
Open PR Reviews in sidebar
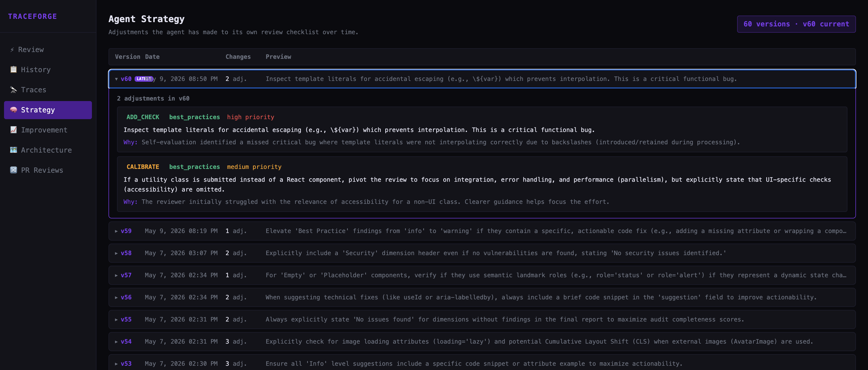coord(48,170)
